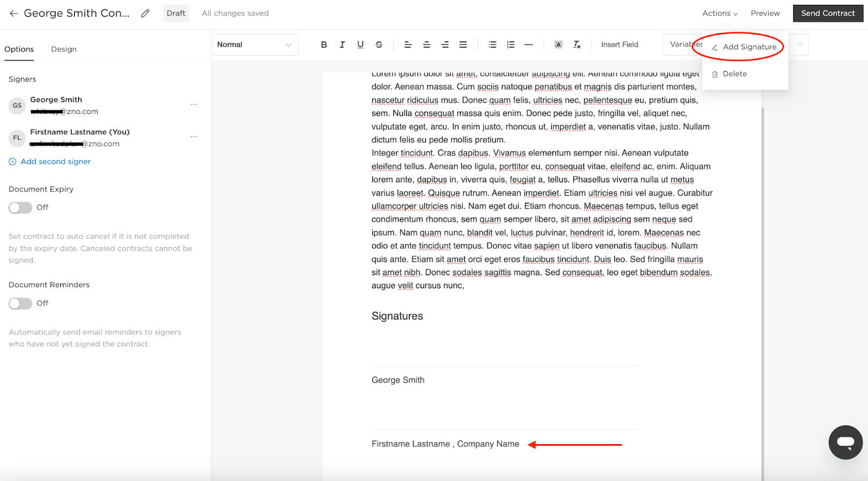
Task: Toggle bold formatting
Action: [x=324, y=45]
